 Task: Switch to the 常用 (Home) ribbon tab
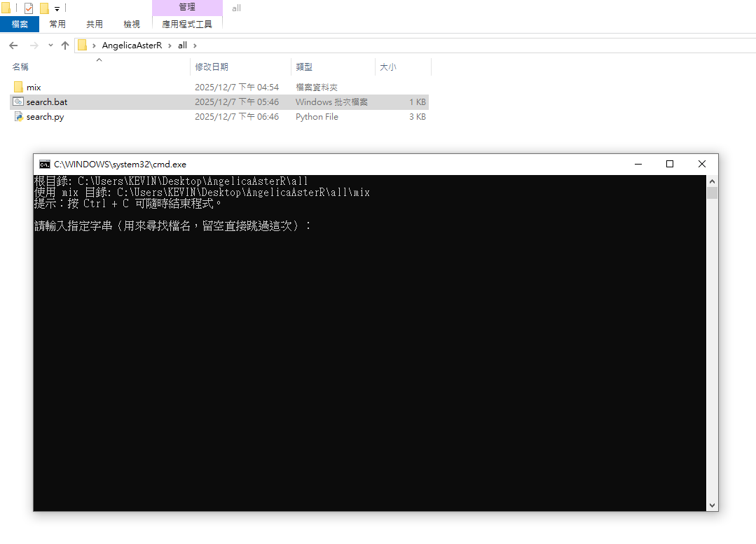[57, 24]
